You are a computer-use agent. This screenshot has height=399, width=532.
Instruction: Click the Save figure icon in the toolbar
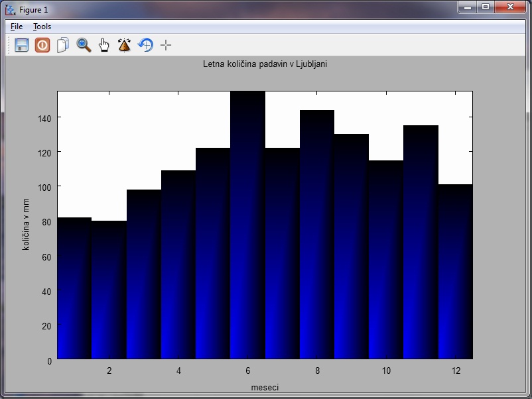(x=22, y=45)
